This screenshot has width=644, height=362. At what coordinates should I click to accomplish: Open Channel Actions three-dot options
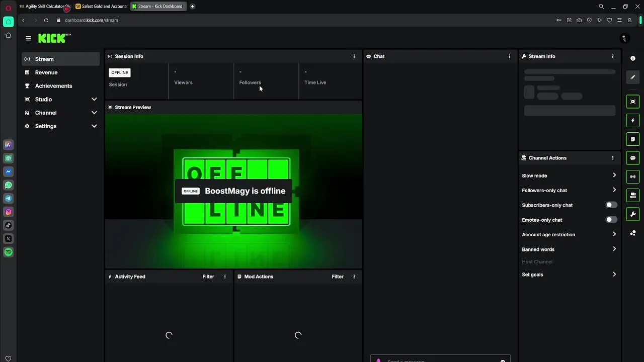(613, 158)
